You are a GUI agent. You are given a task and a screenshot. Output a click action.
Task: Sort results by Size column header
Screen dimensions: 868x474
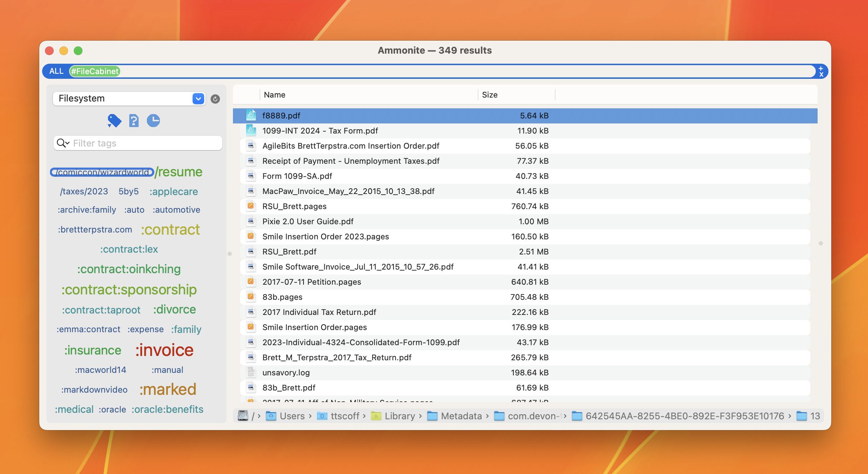[490, 95]
